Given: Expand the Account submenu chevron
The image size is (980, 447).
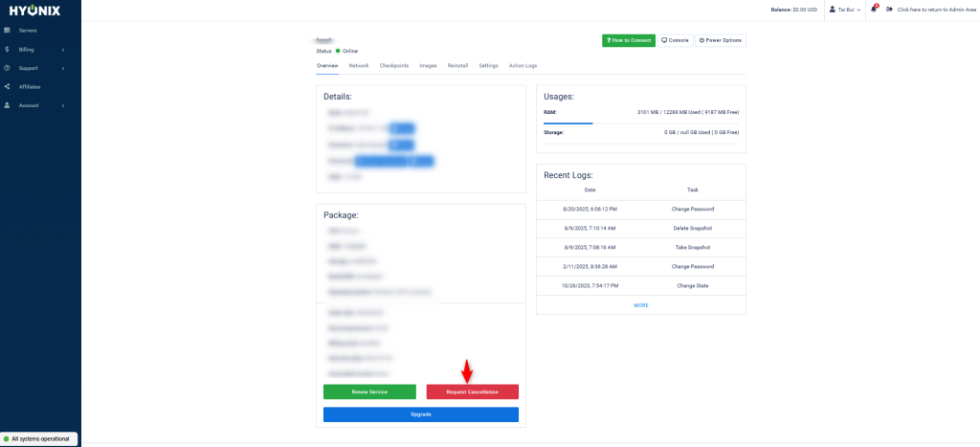Looking at the screenshot, I should [x=63, y=105].
